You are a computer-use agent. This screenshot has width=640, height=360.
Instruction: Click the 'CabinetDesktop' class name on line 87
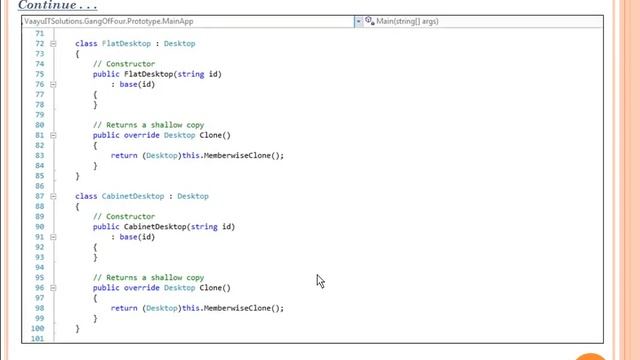tap(133, 196)
